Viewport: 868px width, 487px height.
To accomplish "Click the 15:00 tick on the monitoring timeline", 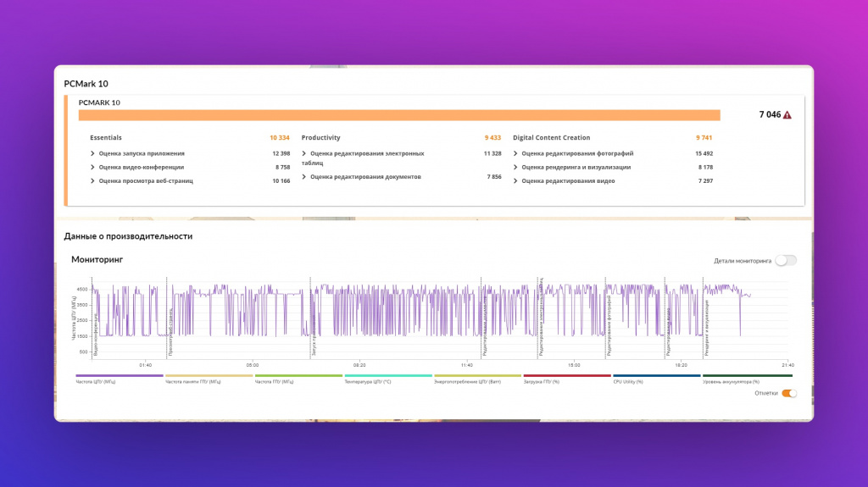I will pos(574,365).
